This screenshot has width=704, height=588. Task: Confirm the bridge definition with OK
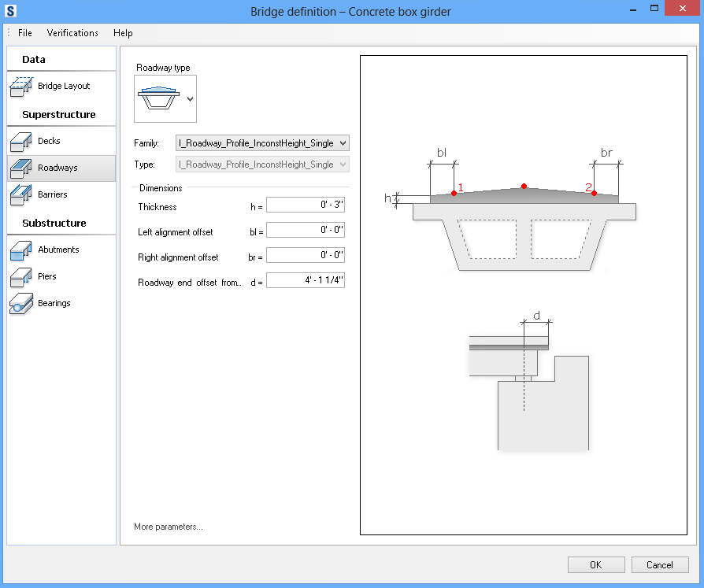tap(596, 564)
